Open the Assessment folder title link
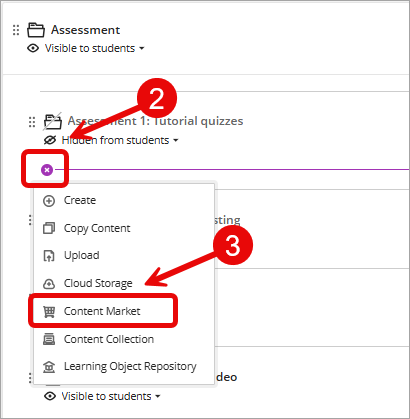410x419 pixels. click(85, 30)
